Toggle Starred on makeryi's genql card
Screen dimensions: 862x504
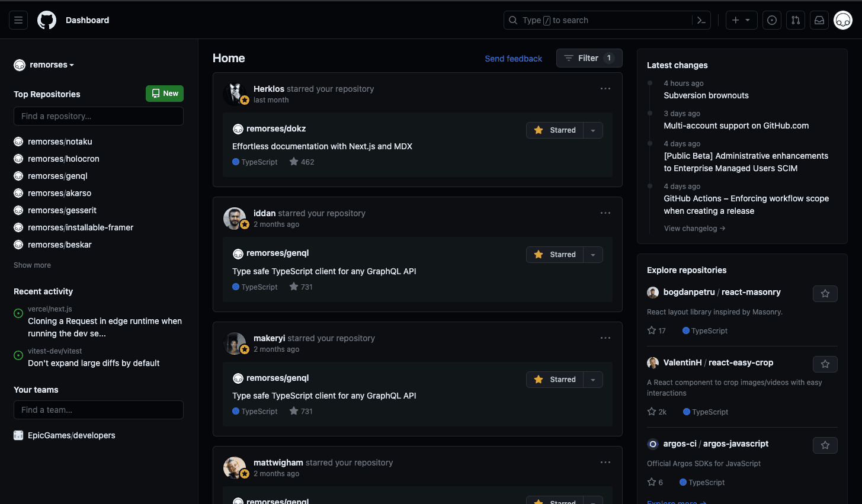point(555,380)
